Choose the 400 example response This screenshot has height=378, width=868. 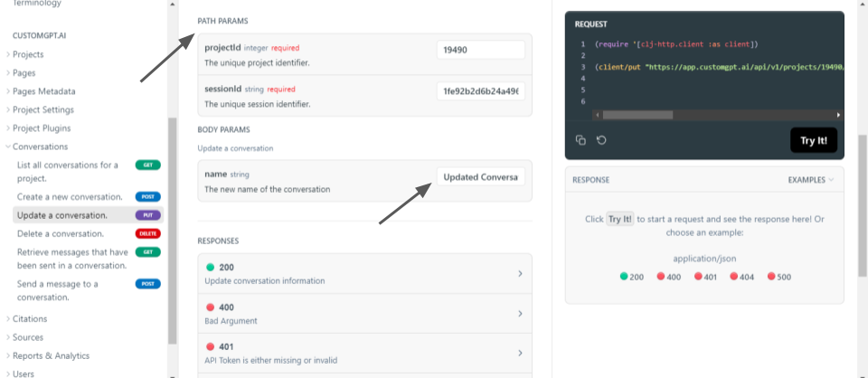click(x=669, y=277)
